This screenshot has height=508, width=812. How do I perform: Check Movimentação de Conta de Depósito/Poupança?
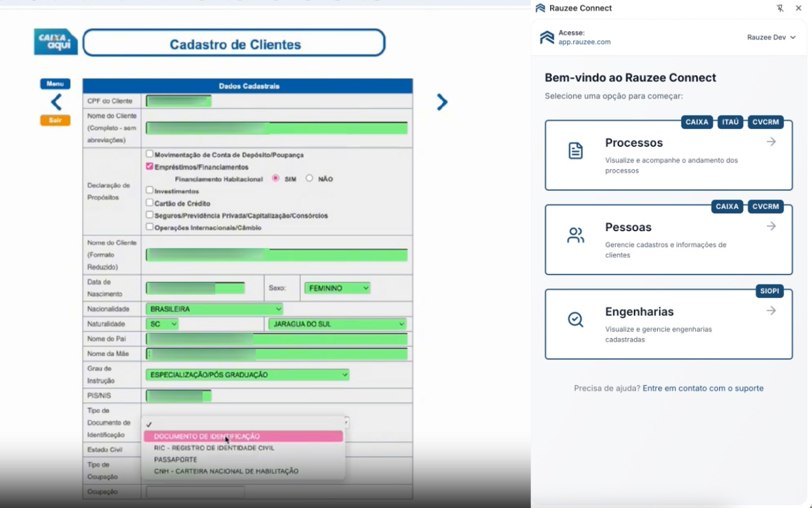[x=150, y=154]
